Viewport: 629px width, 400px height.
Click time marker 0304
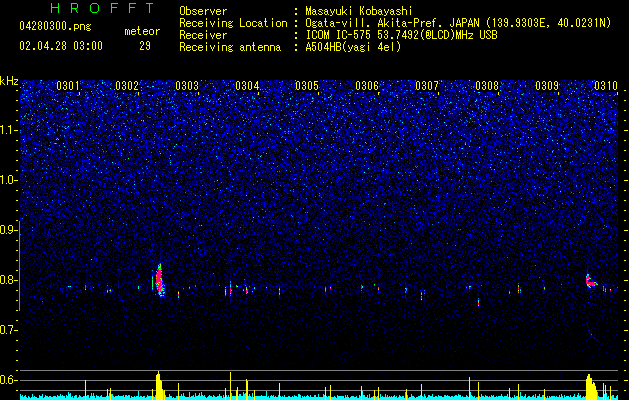tap(247, 86)
